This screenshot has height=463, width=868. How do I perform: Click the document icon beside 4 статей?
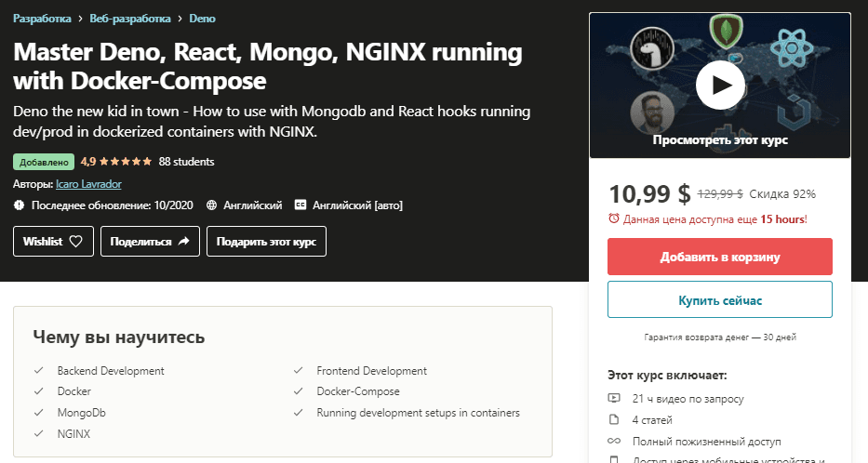(614, 419)
